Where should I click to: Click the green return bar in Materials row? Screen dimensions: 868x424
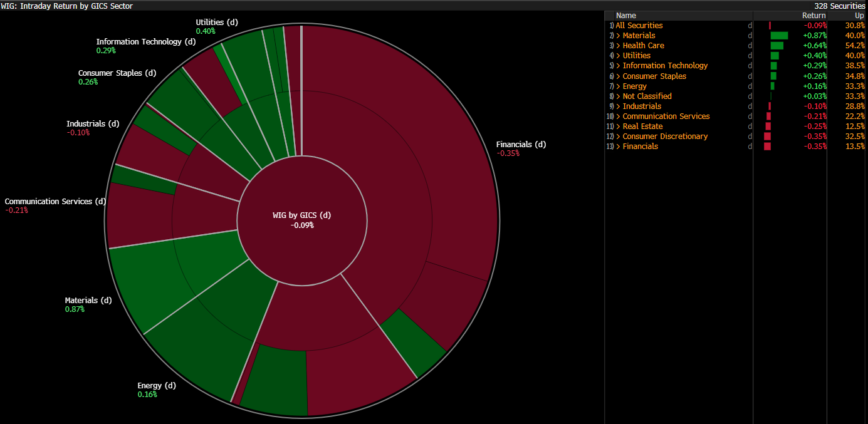pos(779,36)
